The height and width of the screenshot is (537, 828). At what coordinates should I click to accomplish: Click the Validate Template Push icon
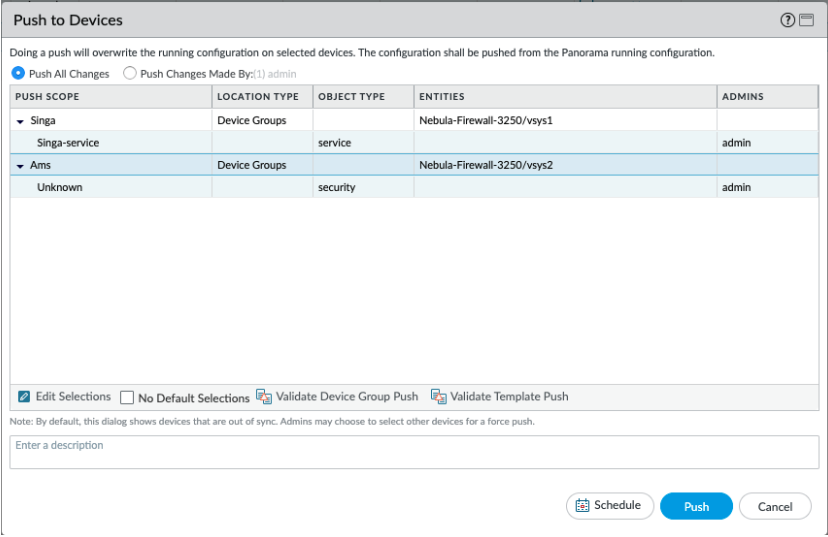coord(438,397)
